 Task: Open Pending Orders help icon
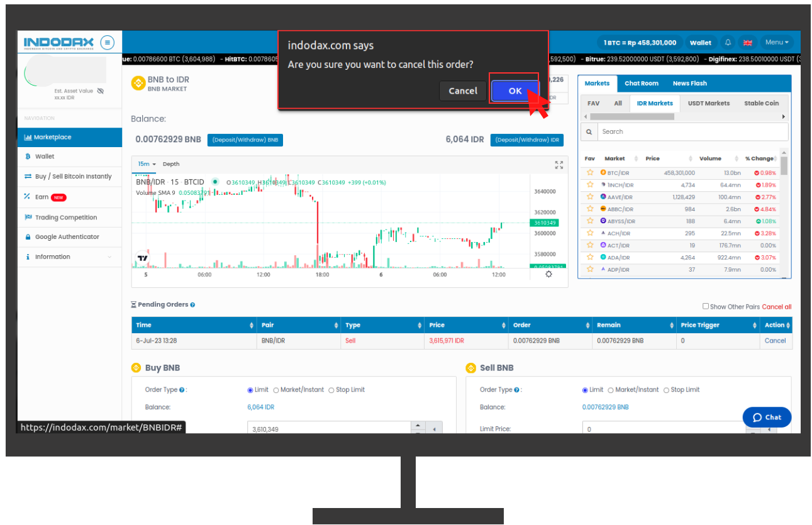point(192,305)
